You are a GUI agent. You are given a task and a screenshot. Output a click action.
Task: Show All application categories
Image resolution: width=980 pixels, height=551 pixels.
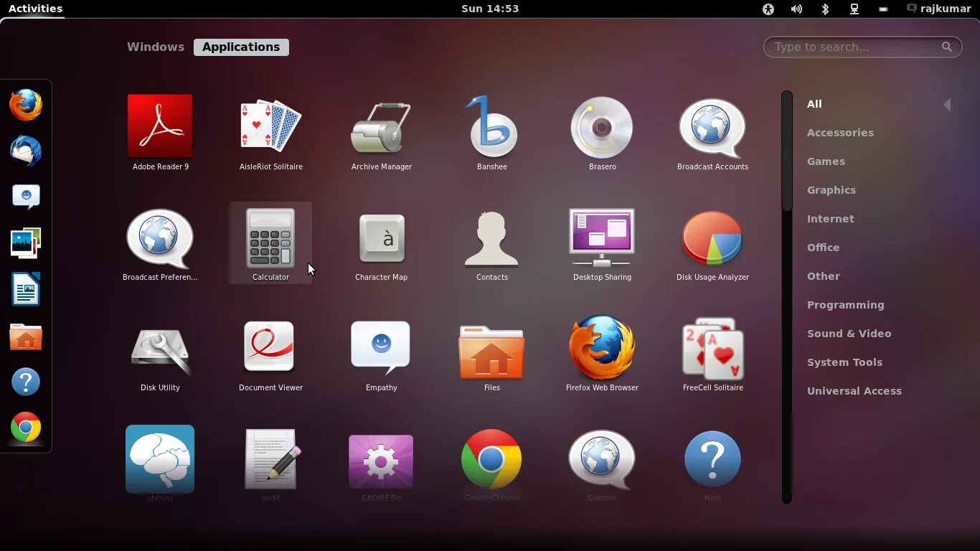(814, 104)
